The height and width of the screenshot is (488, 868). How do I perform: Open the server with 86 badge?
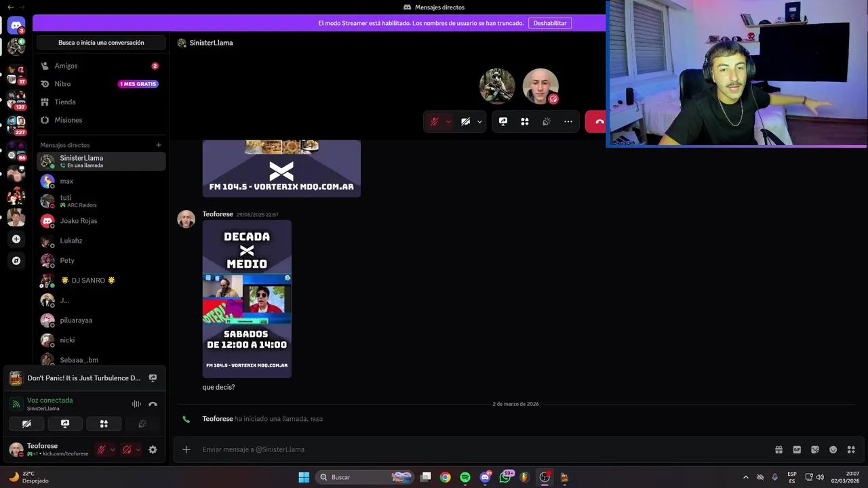16,150
